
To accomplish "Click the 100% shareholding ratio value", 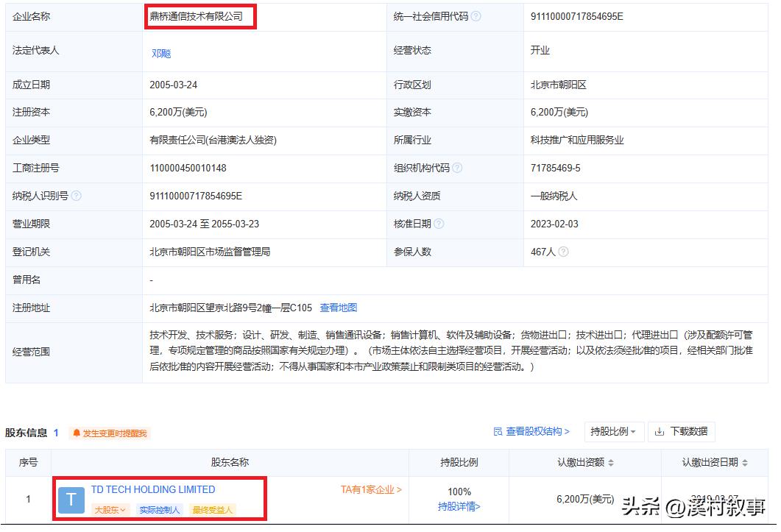I will [459, 492].
